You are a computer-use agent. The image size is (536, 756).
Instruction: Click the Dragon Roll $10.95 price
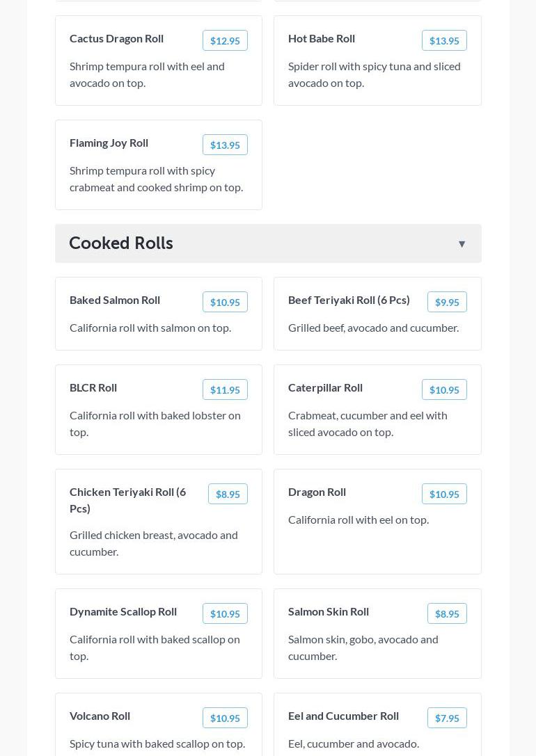click(444, 494)
